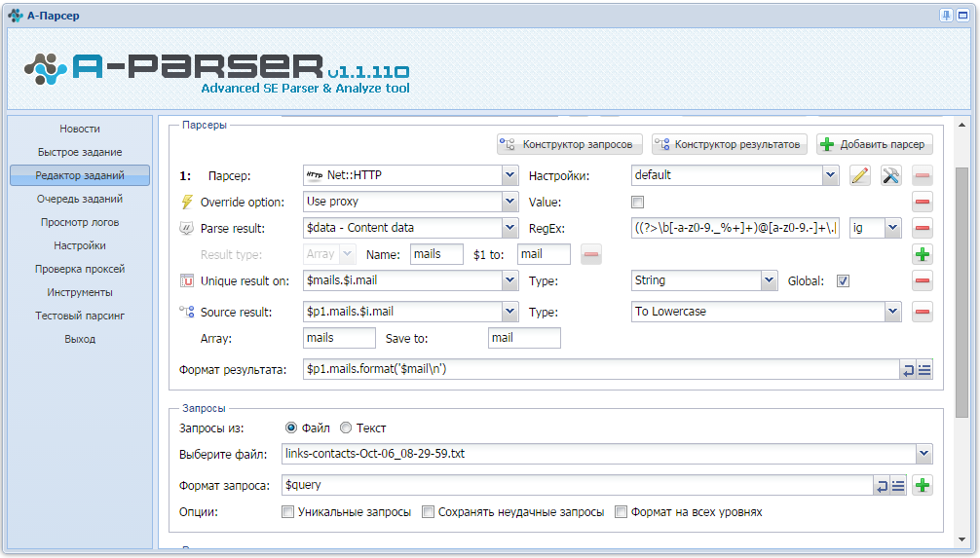Open Инструменты in sidebar

tap(80, 292)
